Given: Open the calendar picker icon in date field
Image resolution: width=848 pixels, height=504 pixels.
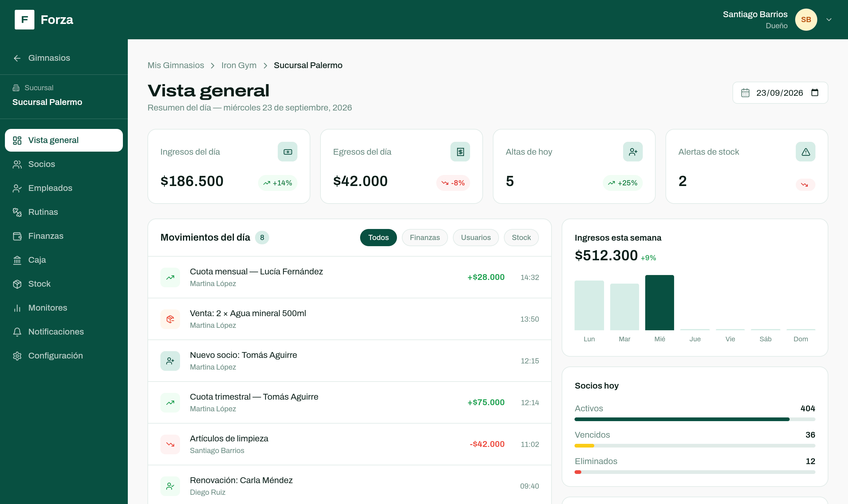Looking at the screenshot, I should click(815, 93).
